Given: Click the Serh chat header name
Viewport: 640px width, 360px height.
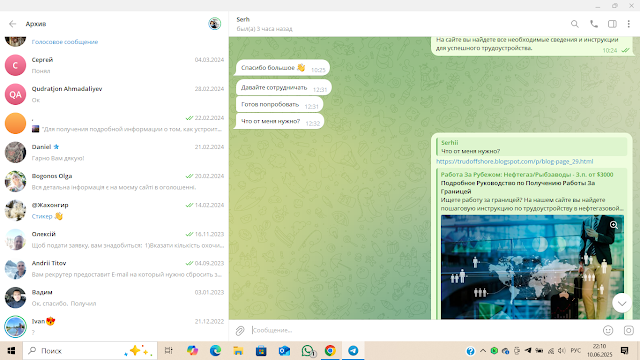Looking at the screenshot, I should pos(243,19).
